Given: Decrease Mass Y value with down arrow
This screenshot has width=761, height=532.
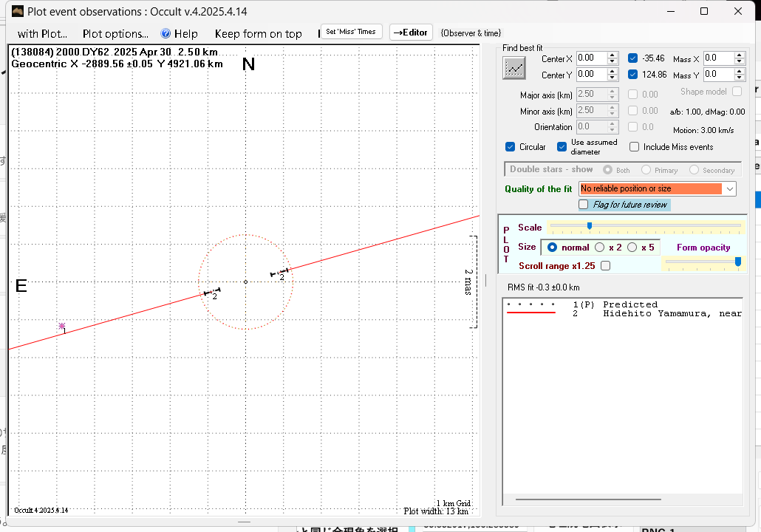Looking at the screenshot, I should [x=740, y=78].
